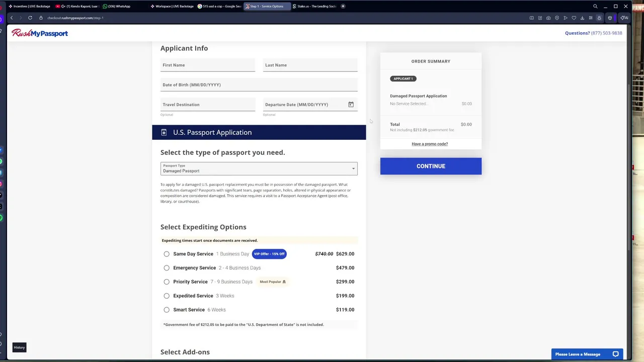This screenshot has height=362, width=644.
Task: Open the browser profile account icon
Action: point(599,18)
